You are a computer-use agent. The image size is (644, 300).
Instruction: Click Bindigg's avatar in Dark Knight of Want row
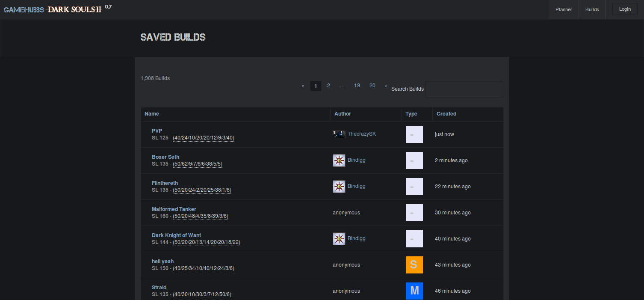339,239
